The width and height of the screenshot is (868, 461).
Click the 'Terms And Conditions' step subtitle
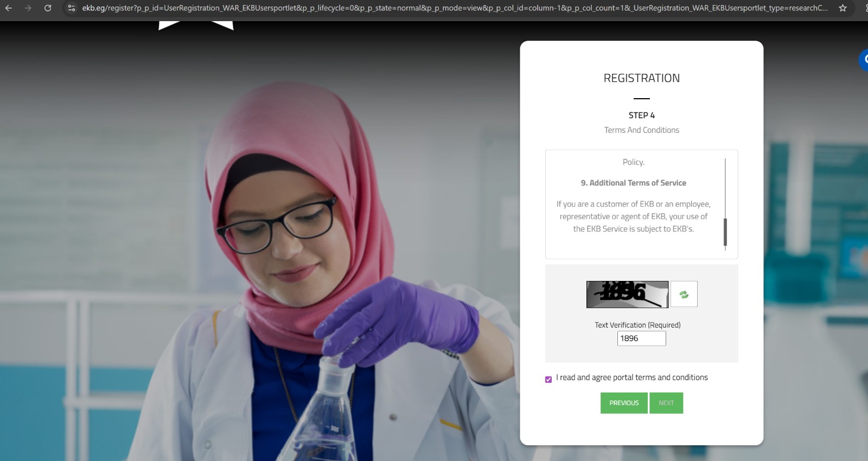click(x=641, y=130)
